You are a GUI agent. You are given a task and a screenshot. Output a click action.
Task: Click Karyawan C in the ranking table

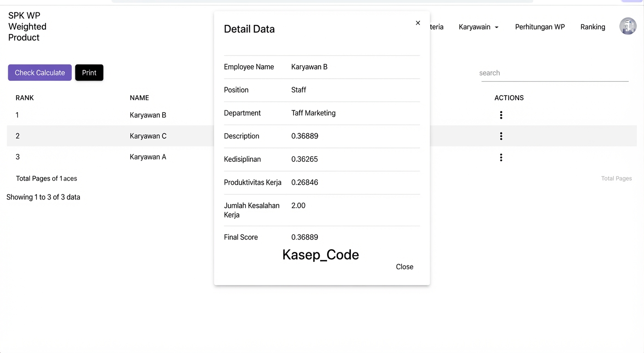click(x=148, y=136)
